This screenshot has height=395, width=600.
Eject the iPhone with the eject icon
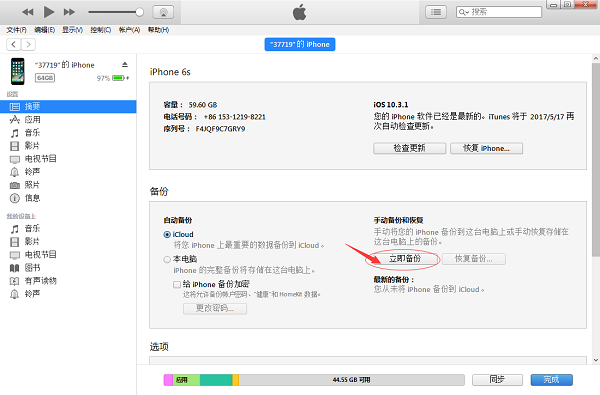tap(125, 65)
